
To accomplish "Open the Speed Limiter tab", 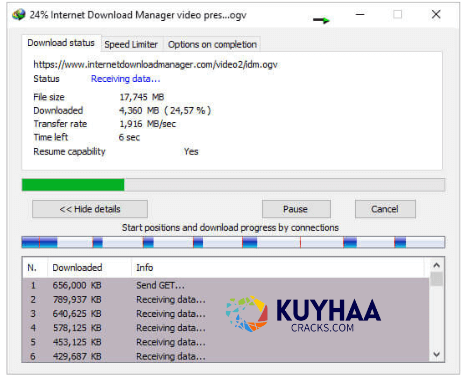I will coord(131,44).
